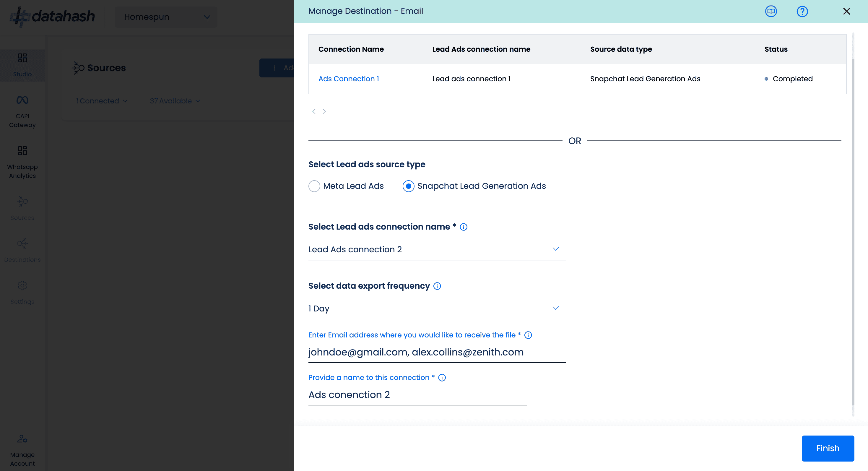Go to Destinations in the sidebar
The image size is (868, 471).
tap(22, 251)
